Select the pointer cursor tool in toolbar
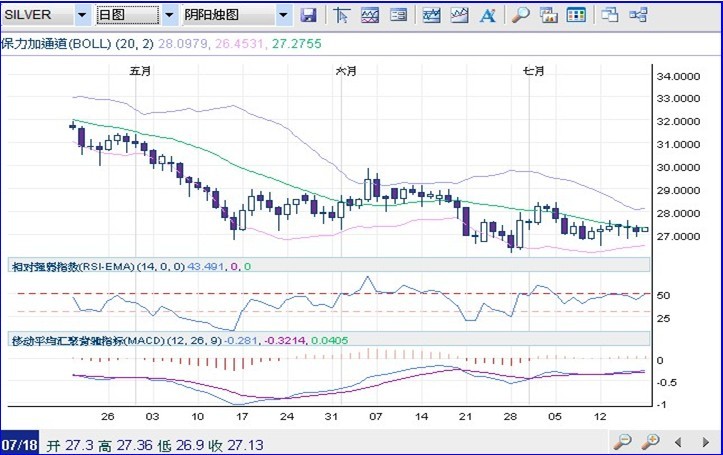 341,15
